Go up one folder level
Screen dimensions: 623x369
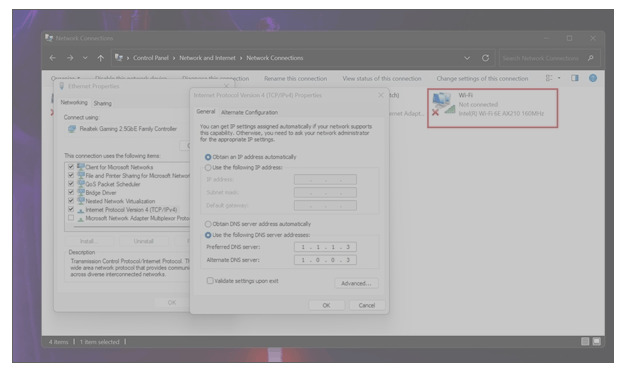tap(101, 58)
